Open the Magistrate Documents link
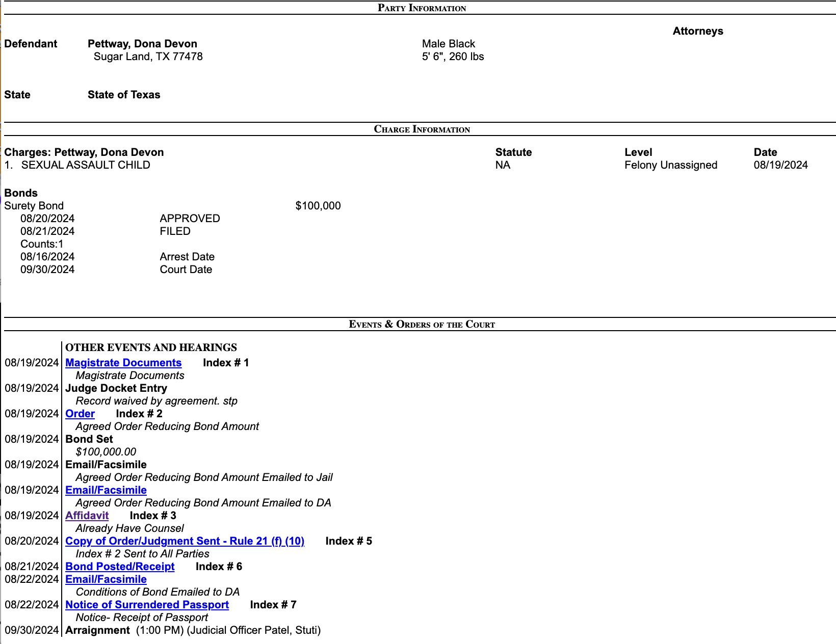 pyautogui.click(x=123, y=363)
